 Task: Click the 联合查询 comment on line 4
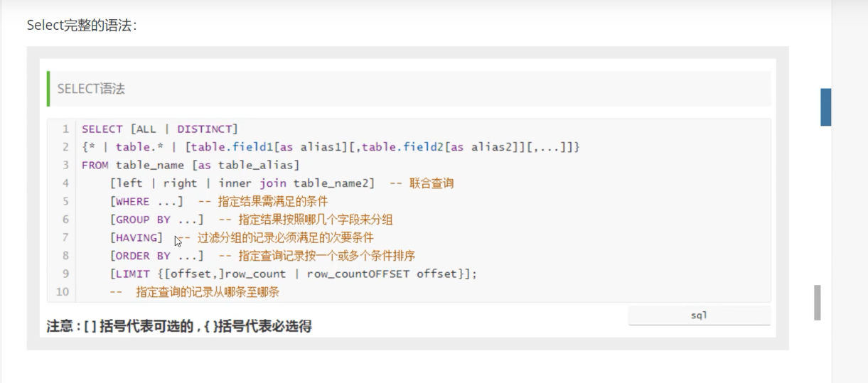(432, 183)
